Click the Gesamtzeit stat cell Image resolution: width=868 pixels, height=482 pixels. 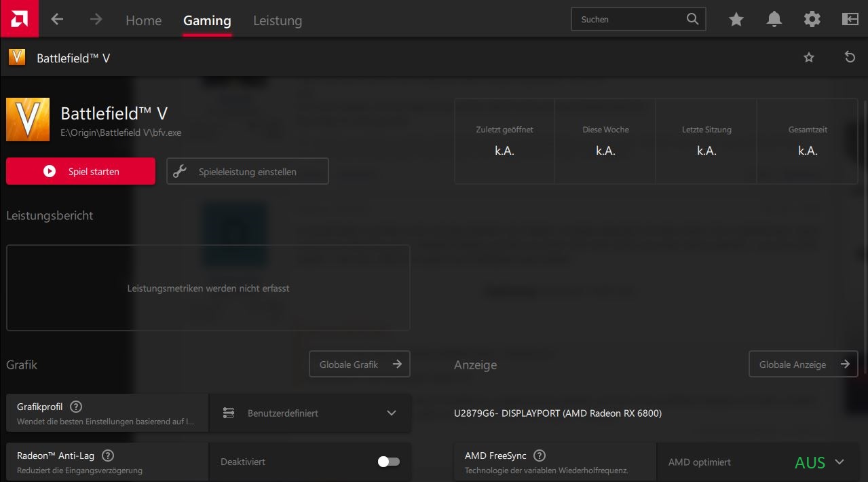[x=808, y=141]
